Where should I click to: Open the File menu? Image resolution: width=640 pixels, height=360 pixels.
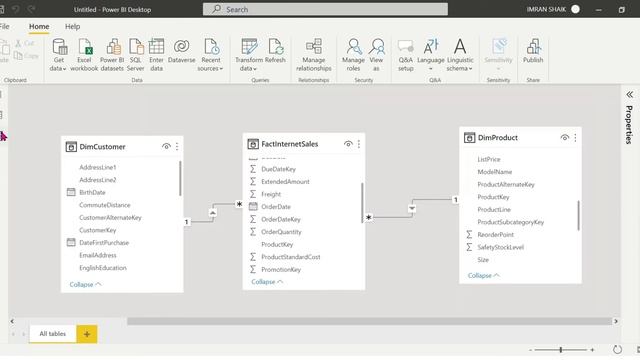4,27
